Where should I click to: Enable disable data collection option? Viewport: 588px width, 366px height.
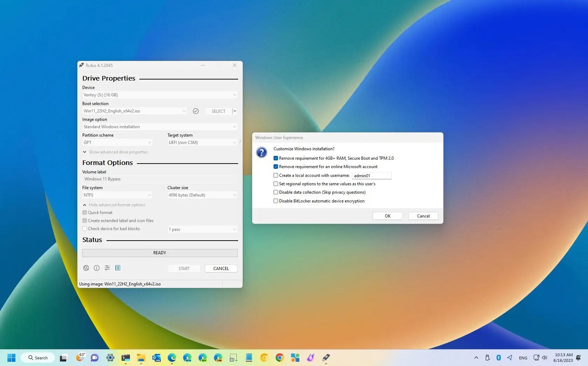[276, 192]
